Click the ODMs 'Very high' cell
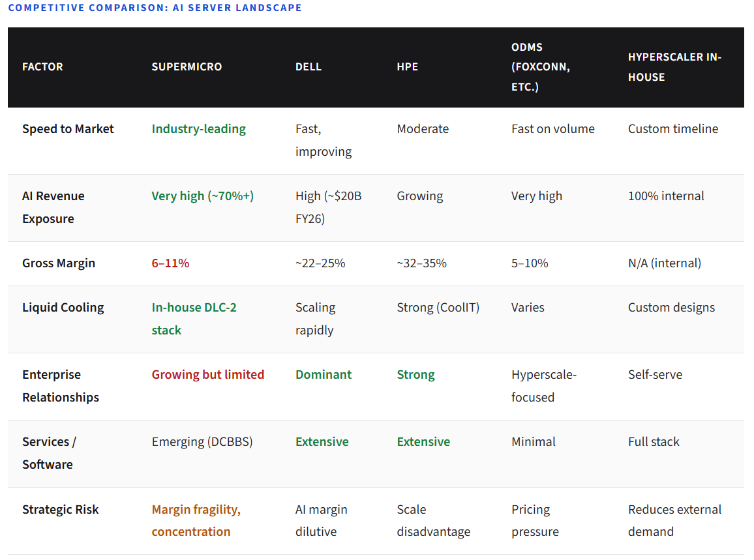 coord(537,196)
